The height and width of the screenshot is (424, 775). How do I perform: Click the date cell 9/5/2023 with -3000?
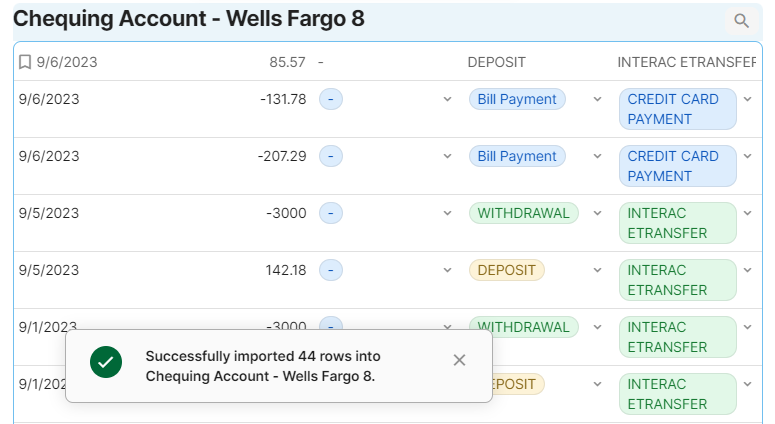pyautogui.click(x=49, y=213)
